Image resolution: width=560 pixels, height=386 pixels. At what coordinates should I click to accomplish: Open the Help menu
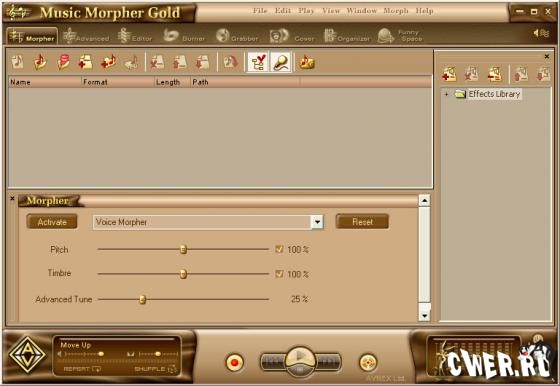coord(424,11)
